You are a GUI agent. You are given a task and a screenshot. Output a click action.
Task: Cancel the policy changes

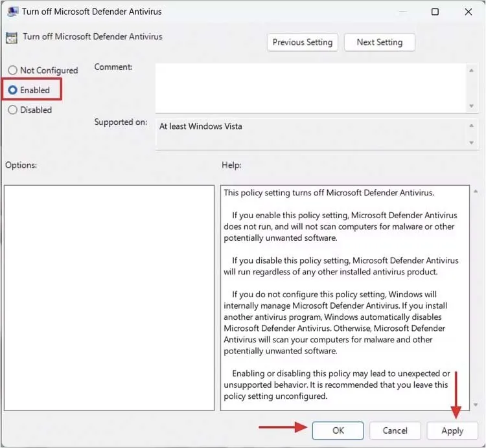click(x=395, y=431)
